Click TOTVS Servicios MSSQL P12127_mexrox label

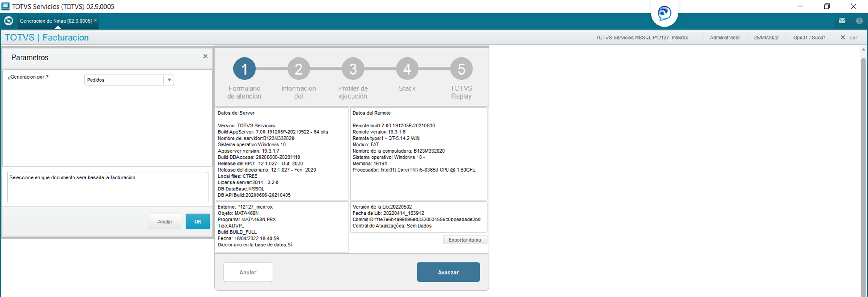pos(642,37)
